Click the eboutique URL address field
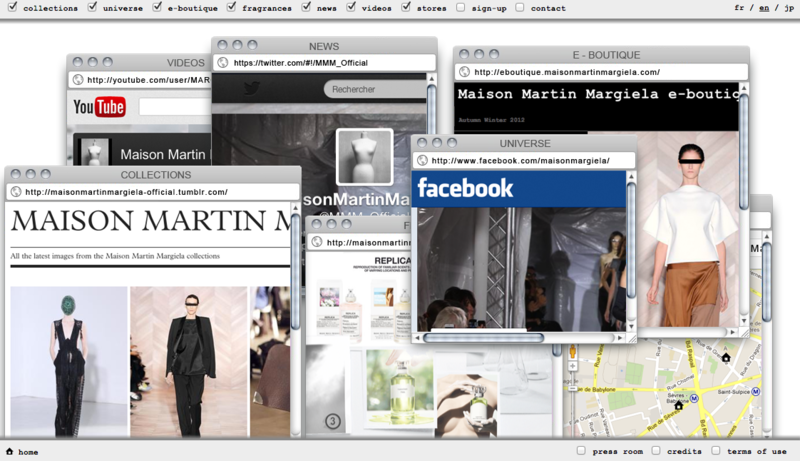Screen dimensions: 800x461 (x=601, y=72)
